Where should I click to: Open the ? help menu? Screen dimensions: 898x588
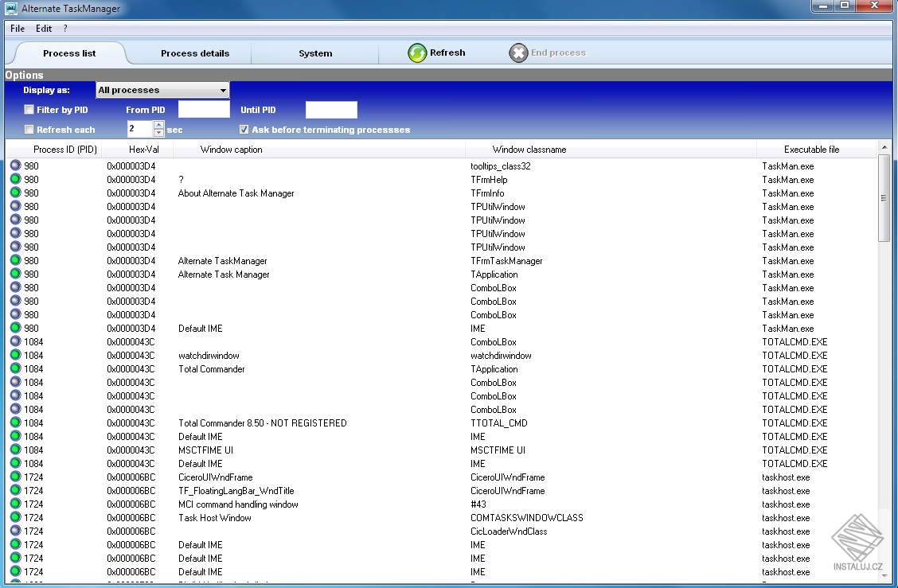click(65, 29)
